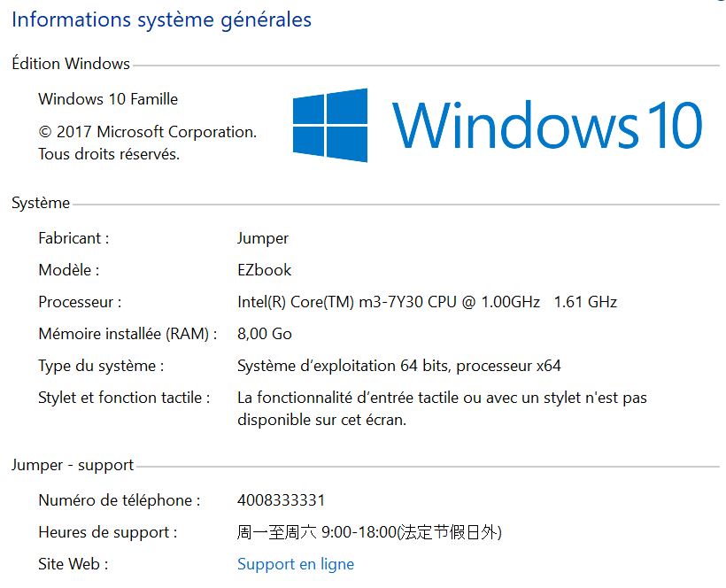Screen dimensions: 726x588
Task: Click the EZbook model value
Action: (265, 270)
